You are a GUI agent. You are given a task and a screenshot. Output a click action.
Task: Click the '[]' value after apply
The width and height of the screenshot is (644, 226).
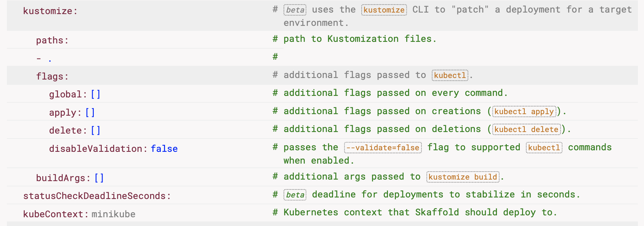90,113
